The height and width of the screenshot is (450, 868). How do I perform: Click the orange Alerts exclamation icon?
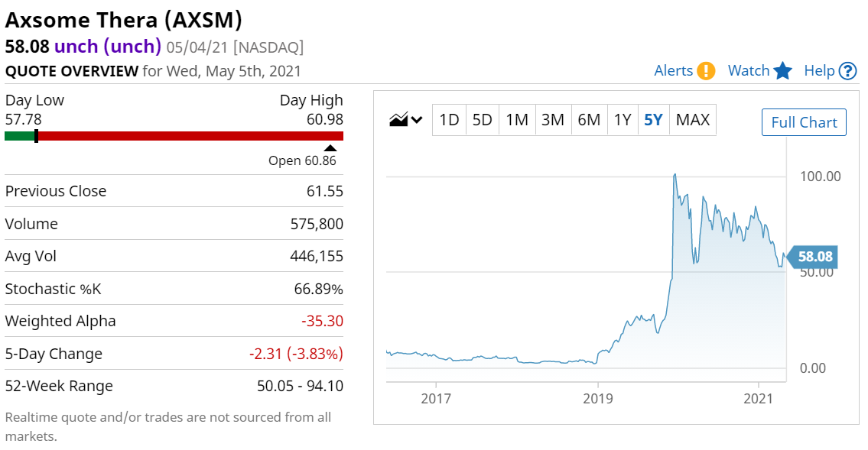pos(706,71)
